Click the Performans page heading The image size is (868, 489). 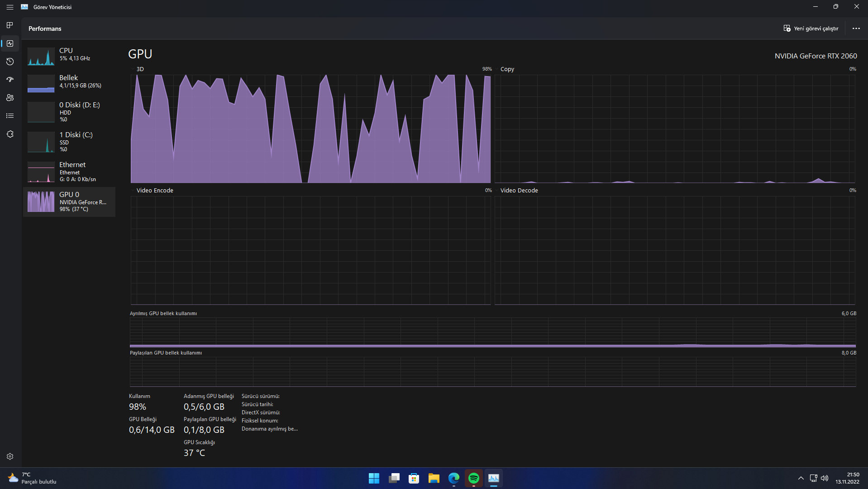(x=45, y=29)
